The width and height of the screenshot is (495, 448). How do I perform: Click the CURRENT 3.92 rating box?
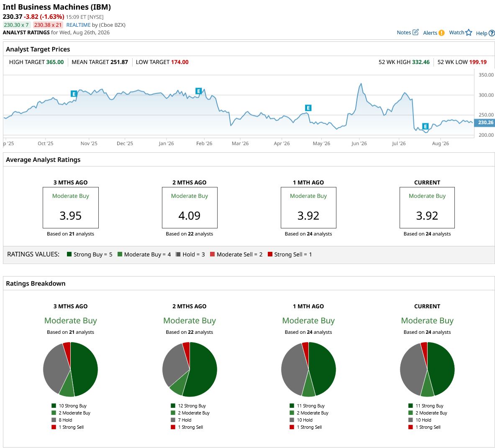pos(427,207)
